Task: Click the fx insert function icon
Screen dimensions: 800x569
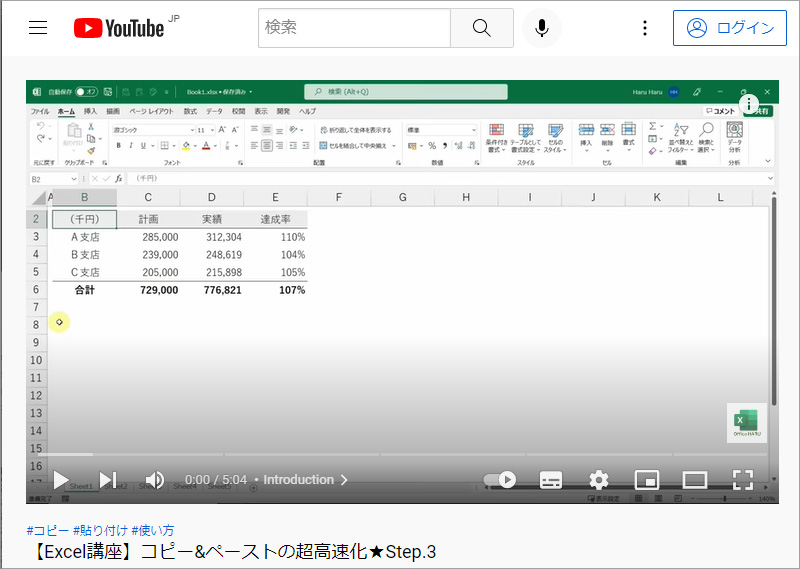Action: coord(119,179)
